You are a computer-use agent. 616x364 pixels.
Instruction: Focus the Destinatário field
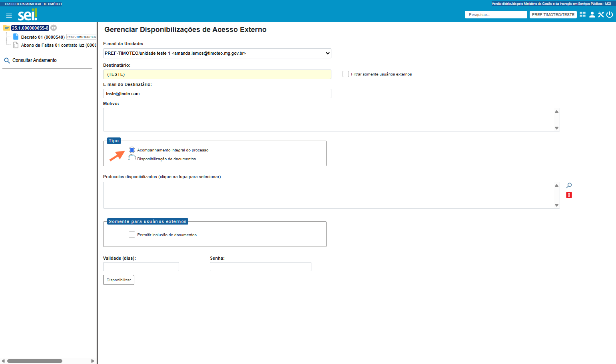(x=217, y=74)
